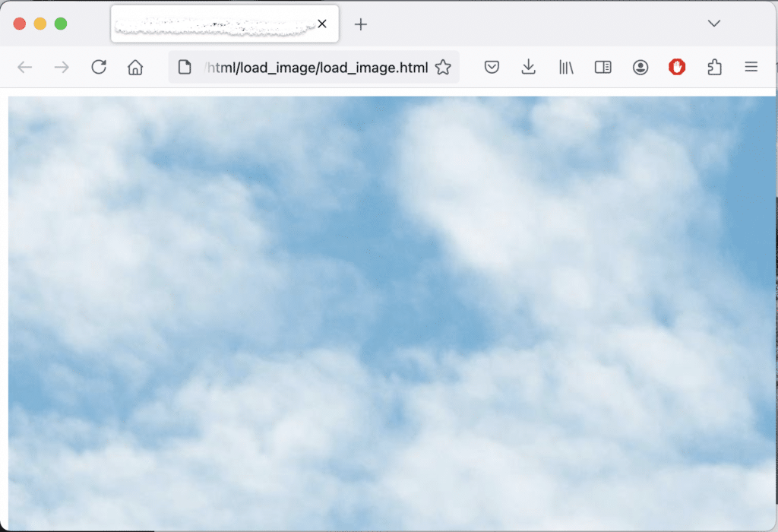This screenshot has height=532, width=778.
Task: Open the uBlock Origin extension
Action: pos(676,67)
